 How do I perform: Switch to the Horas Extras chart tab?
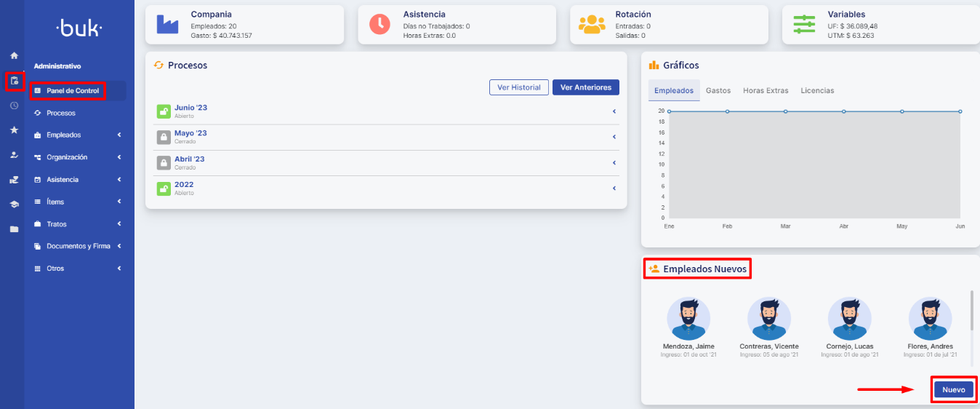[x=766, y=91]
